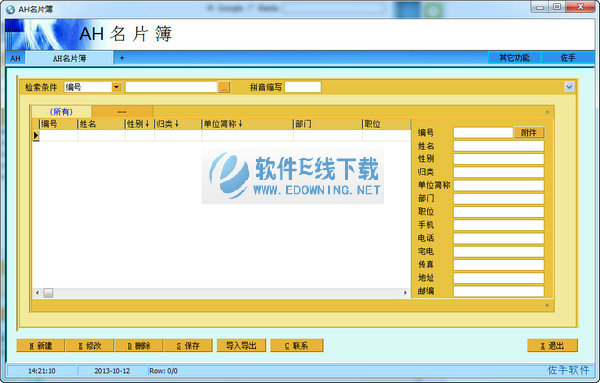The width and height of the screenshot is (600, 383).
Task: Click the E 修改 button
Action: 90,346
